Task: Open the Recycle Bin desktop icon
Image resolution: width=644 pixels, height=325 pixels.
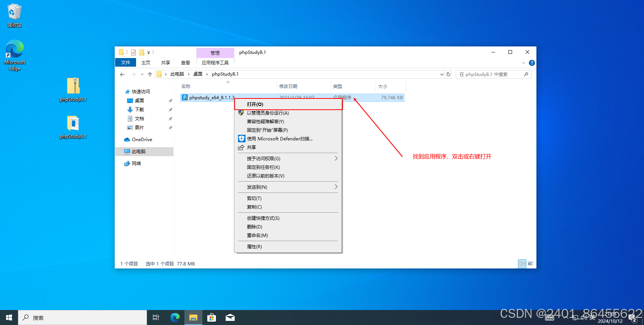Action: click(x=15, y=15)
